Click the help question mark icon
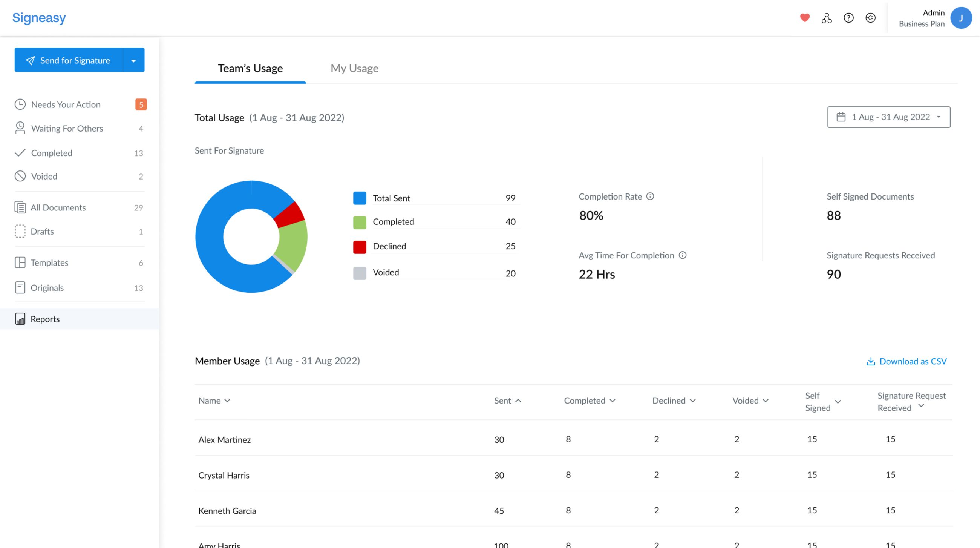 tap(848, 18)
